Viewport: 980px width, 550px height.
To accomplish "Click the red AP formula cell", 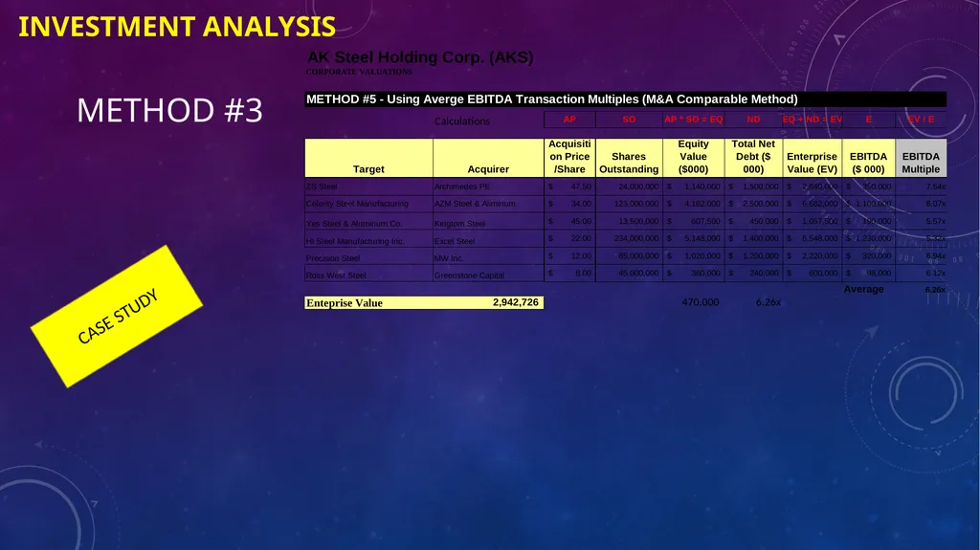I will pyautogui.click(x=569, y=120).
